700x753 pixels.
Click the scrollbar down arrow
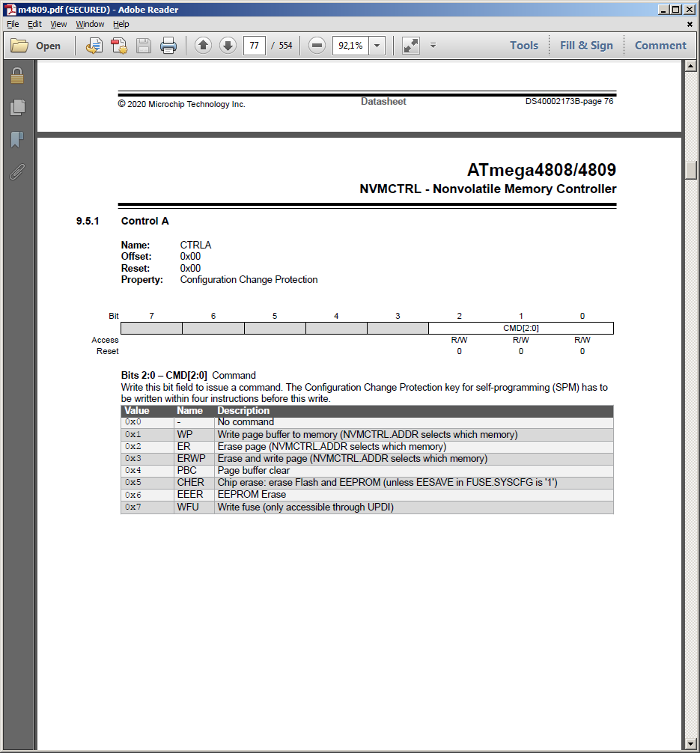point(691,744)
